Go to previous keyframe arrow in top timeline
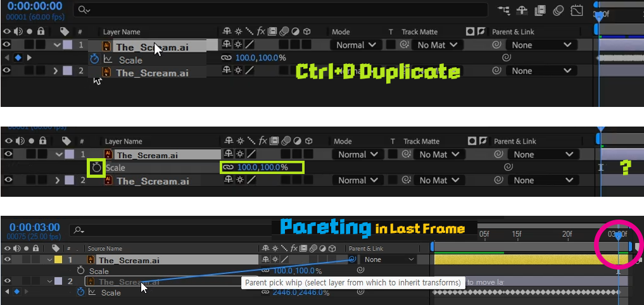644x305 pixels. point(6,58)
